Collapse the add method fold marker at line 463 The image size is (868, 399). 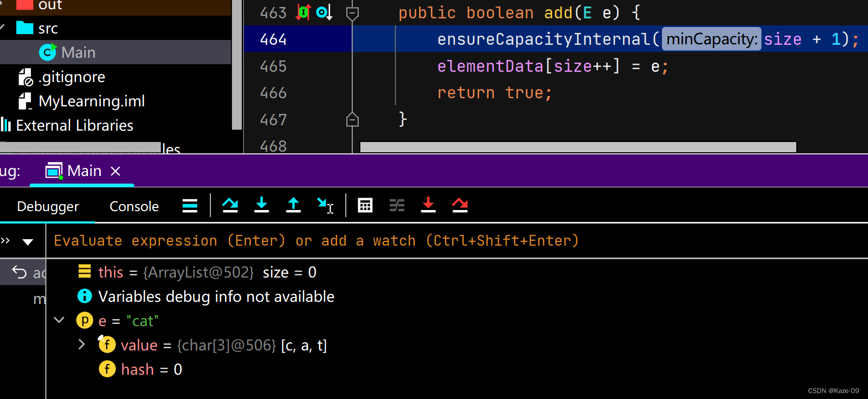click(352, 13)
